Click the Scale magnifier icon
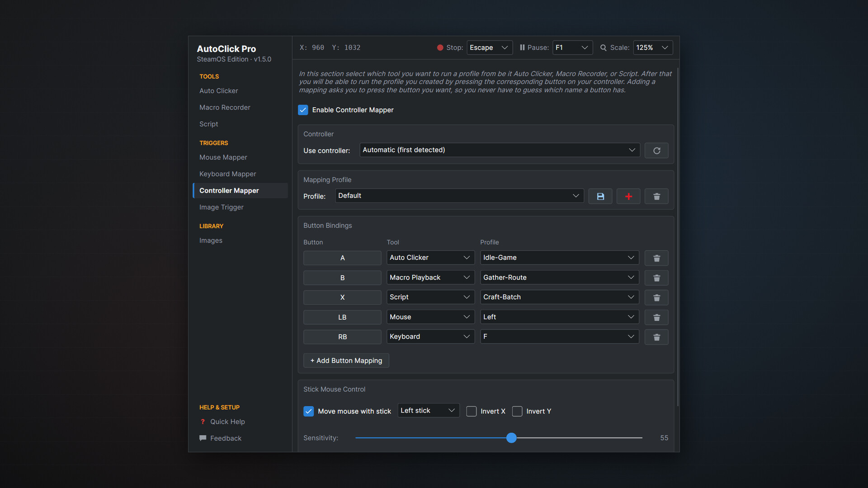 (x=603, y=47)
